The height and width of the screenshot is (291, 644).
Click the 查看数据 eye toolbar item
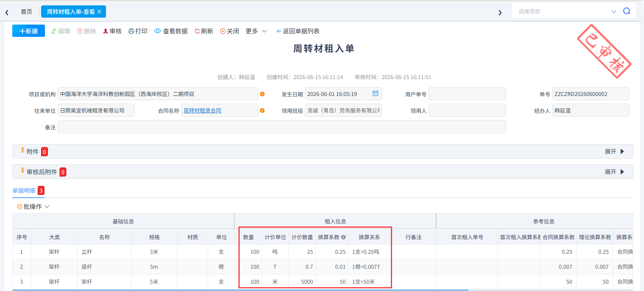171,31
